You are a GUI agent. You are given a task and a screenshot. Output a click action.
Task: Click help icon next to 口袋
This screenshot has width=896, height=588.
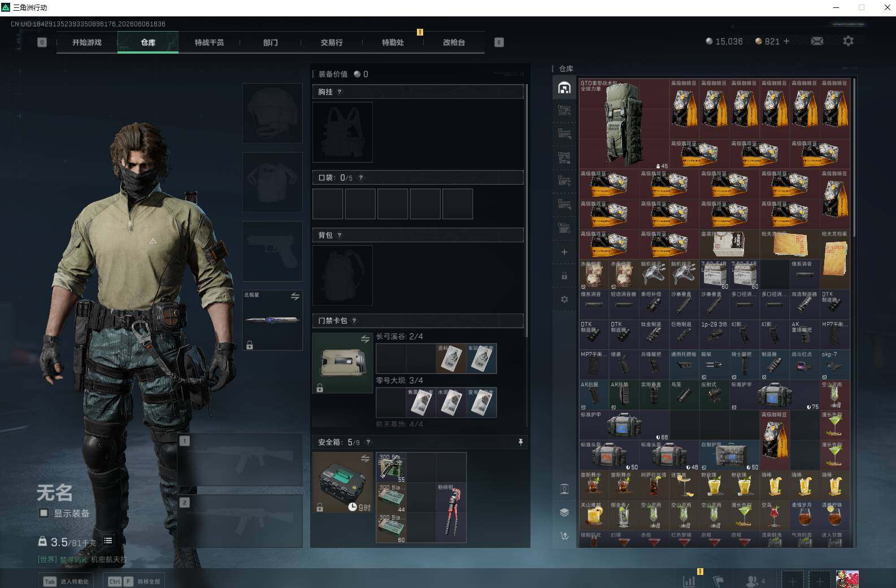[360, 177]
